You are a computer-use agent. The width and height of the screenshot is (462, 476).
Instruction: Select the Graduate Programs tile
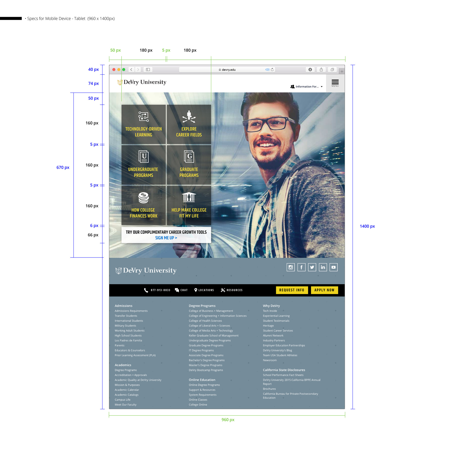pyautogui.click(x=189, y=165)
